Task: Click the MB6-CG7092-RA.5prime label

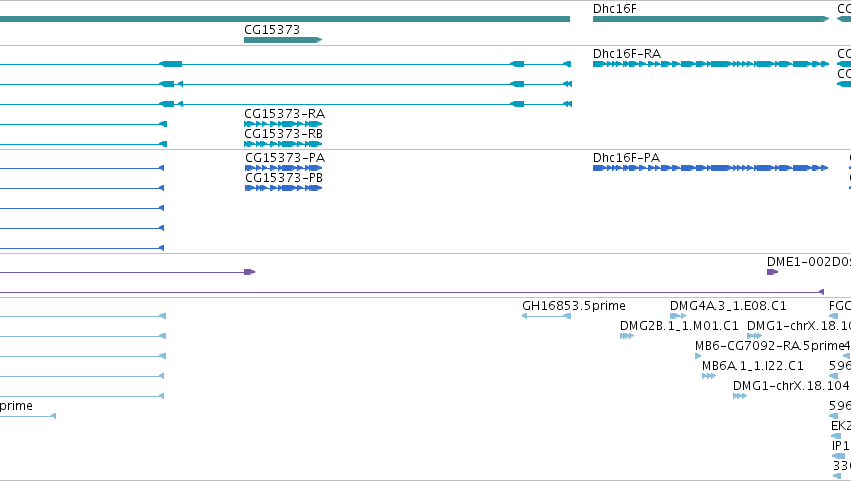Action: point(770,346)
